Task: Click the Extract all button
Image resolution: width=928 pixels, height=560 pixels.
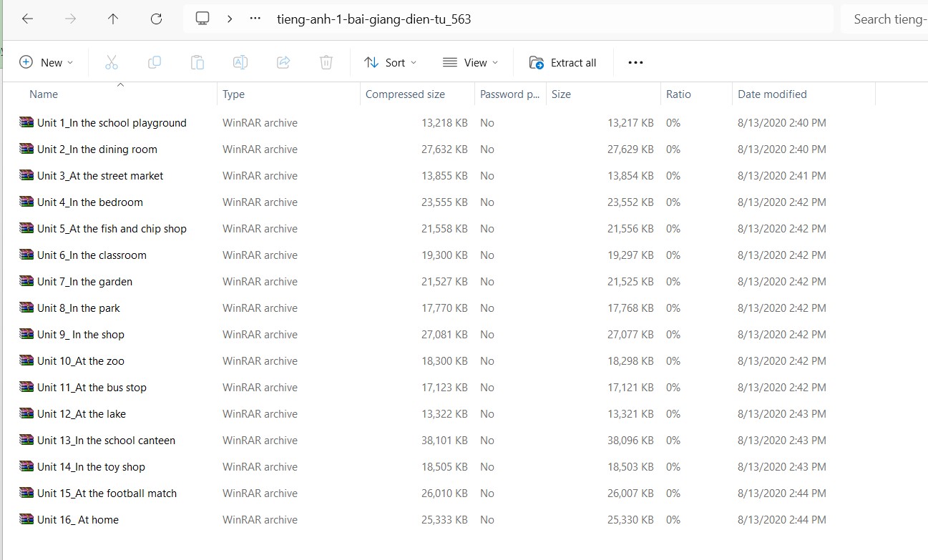Action: click(x=563, y=62)
